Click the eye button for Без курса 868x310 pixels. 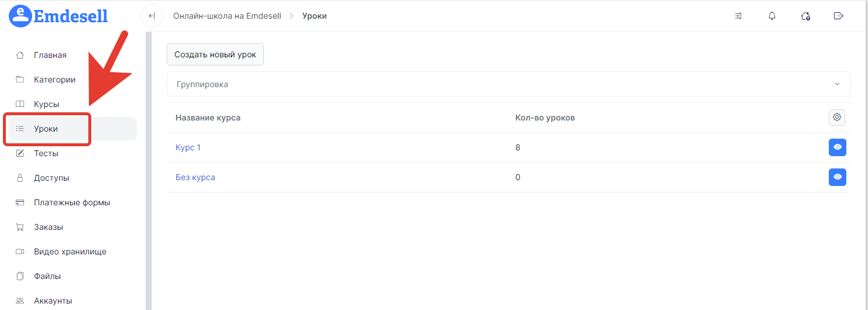[x=838, y=177]
